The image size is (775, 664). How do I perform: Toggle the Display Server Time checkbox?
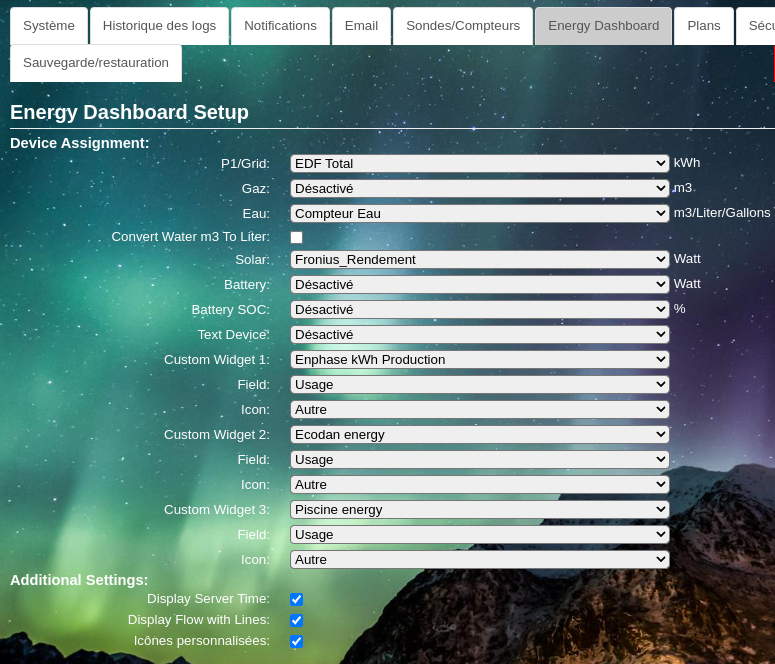pos(297,599)
